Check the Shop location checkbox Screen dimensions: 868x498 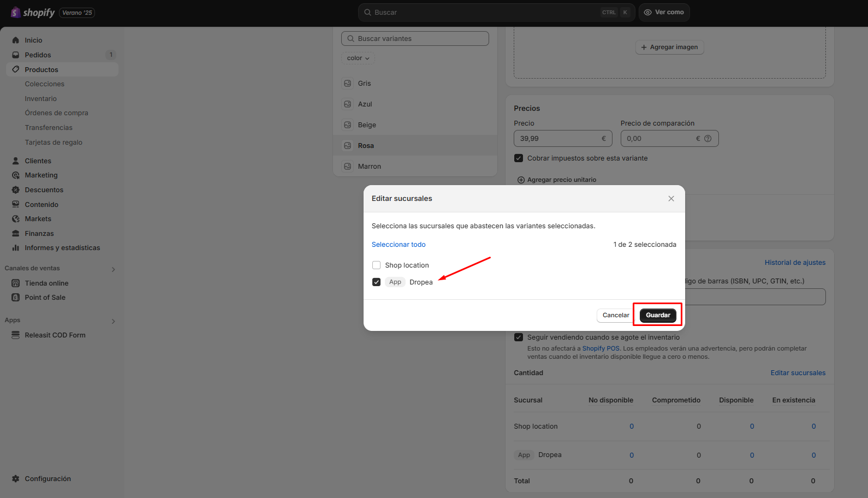coord(376,265)
